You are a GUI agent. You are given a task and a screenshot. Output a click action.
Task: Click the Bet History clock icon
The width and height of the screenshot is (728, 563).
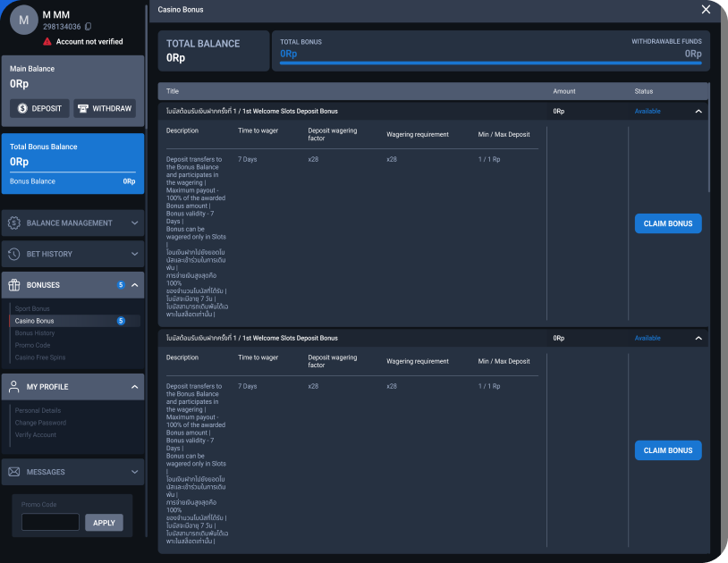tap(14, 254)
